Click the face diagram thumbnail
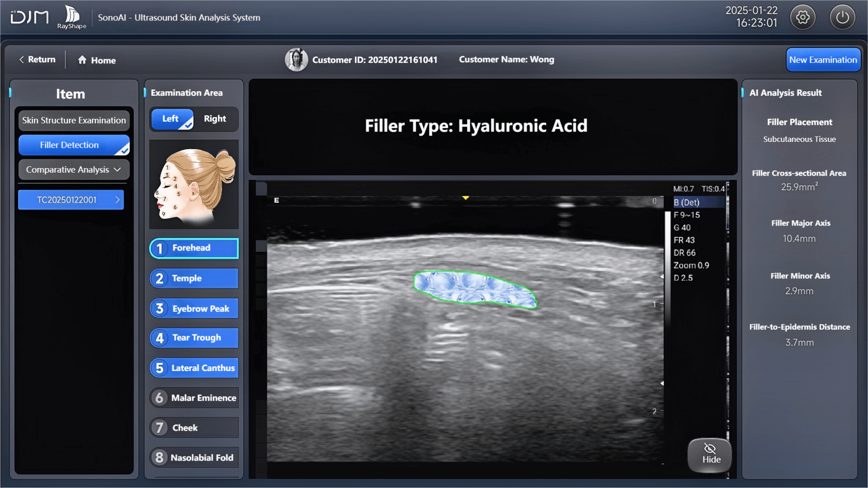The height and width of the screenshot is (488, 868). pos(194,184)
